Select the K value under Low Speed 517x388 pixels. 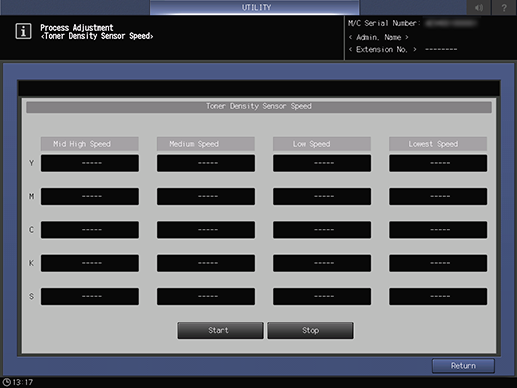coord(322,263)
